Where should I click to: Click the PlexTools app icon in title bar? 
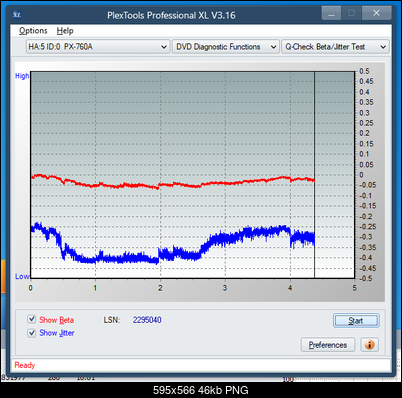(17, 15)
